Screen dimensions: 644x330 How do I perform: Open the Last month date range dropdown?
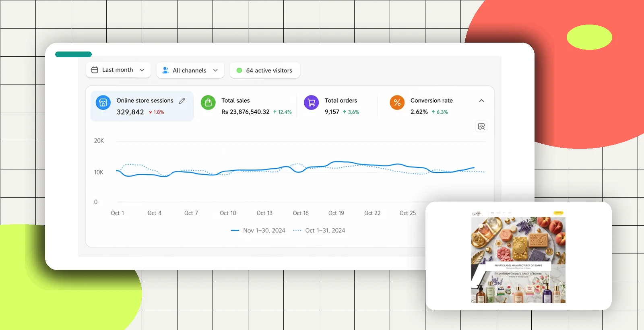click(118, 70)
